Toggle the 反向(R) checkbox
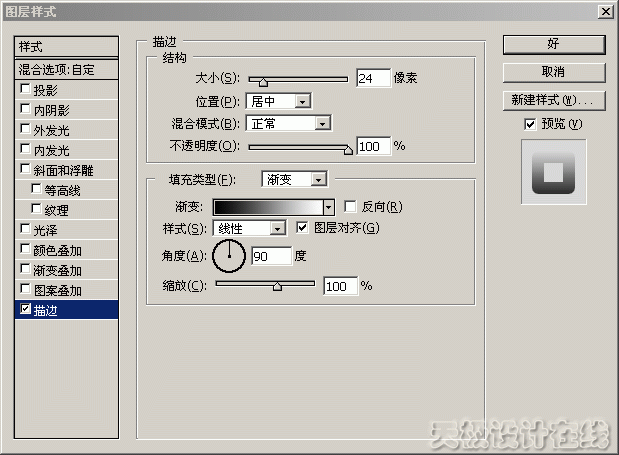Viewport: 619px width, 455px height. pos(350,206)
